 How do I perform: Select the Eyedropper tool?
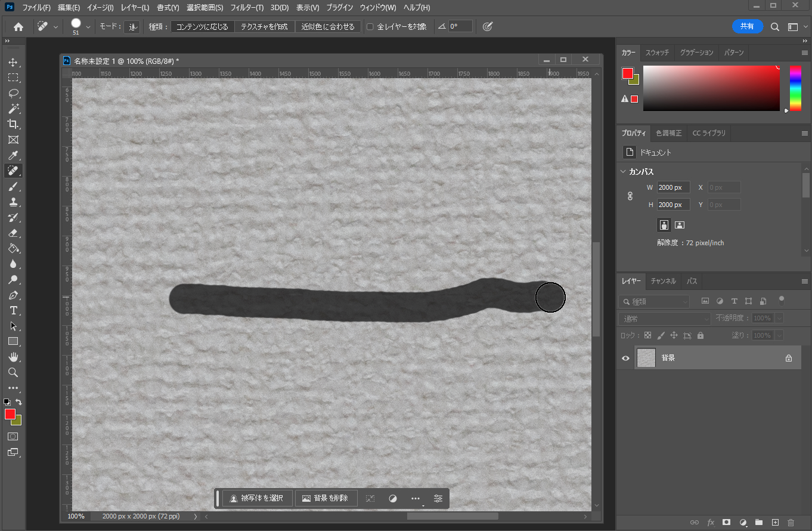tap(13, 155)
